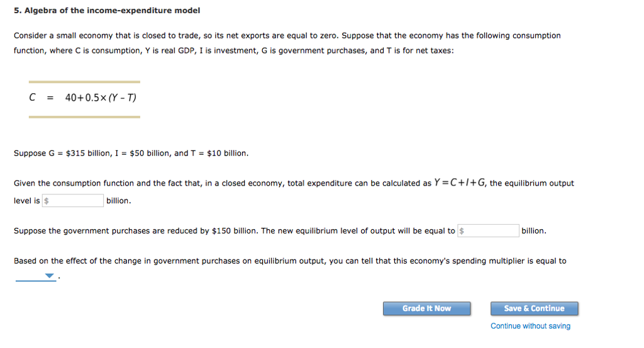Click the paragraph starting Consider a small economy
644x348 pixels.
(x=287, y=43)
